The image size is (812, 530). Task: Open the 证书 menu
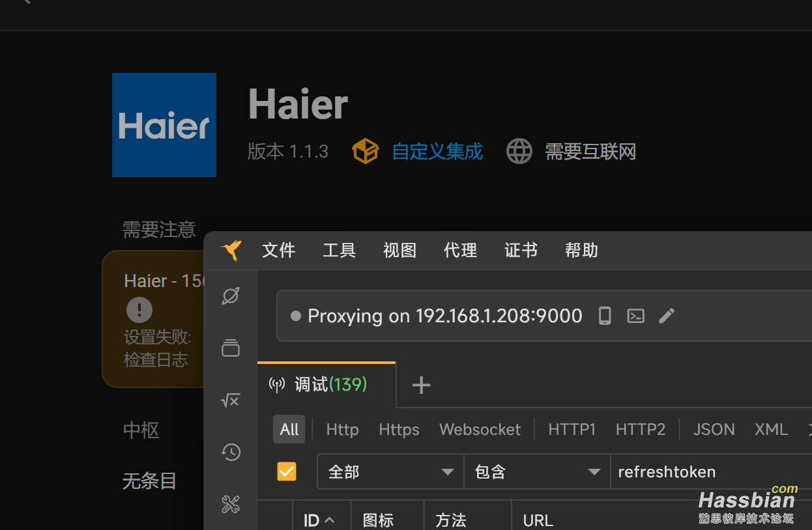pyautogui.click(x=521, y=250)
